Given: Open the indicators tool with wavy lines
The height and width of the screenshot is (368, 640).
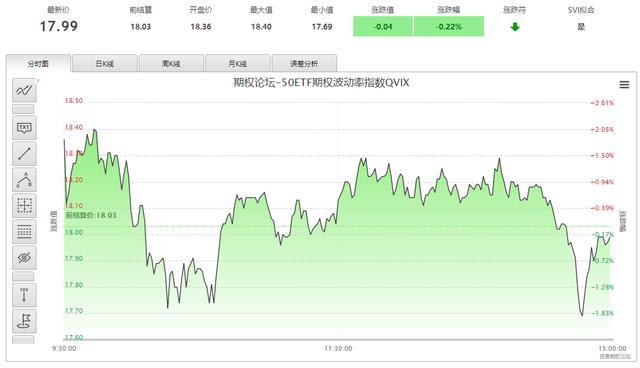Looking at the screenshot, I should (24, 90).
